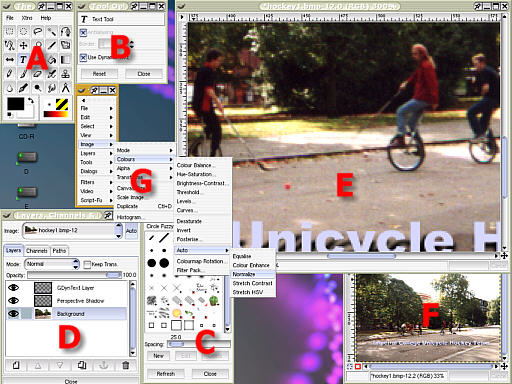Switch to the Channels tab

point(37,251)
